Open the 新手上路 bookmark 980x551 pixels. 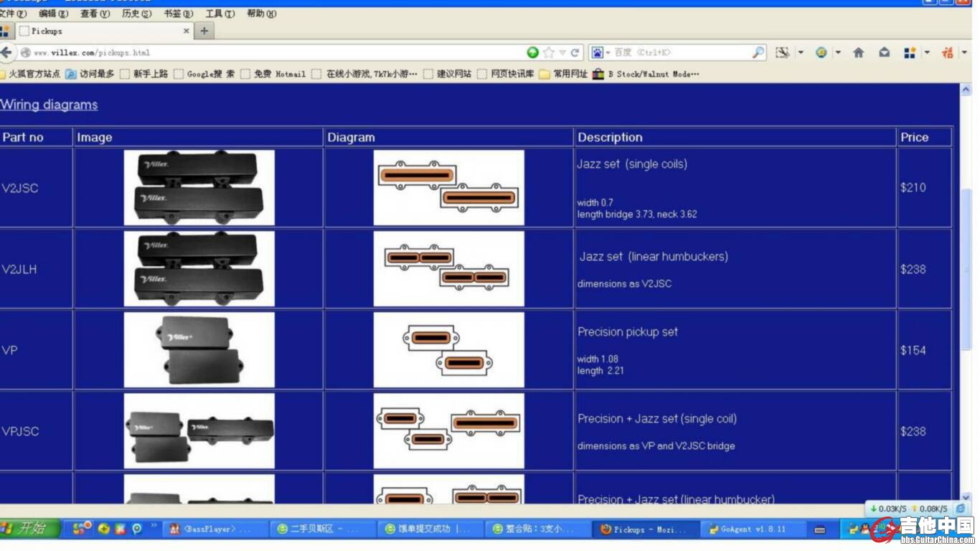[144, 74]
